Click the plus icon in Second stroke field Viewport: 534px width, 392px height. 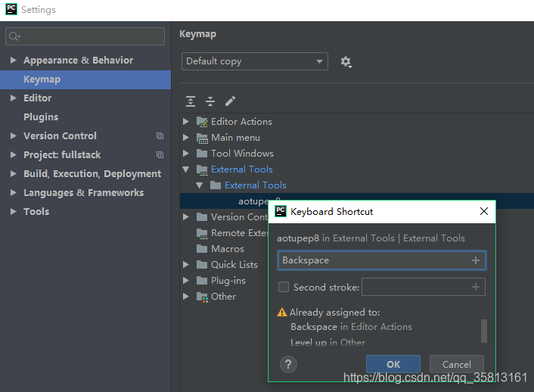pos(476,287)
